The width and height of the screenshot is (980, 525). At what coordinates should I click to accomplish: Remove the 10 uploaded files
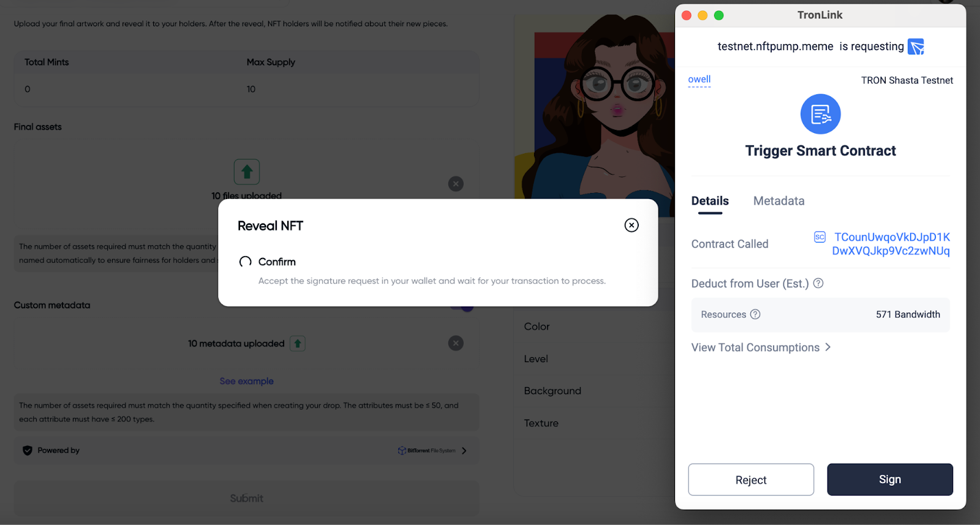(x=456, y=184)
